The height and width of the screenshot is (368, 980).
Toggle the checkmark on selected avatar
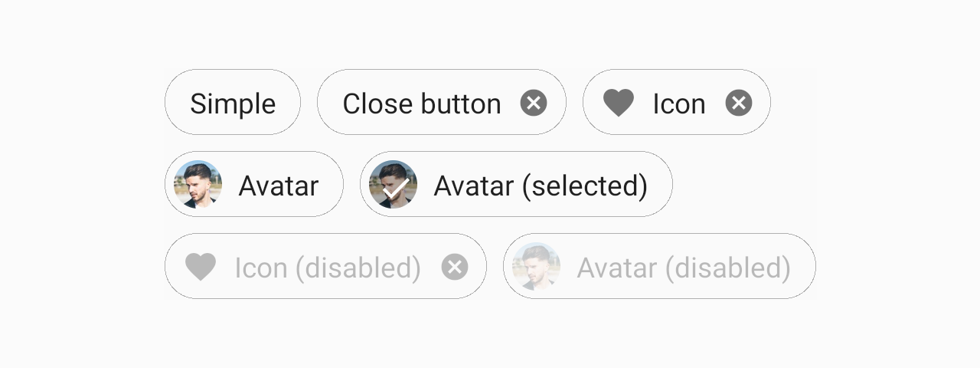coord(394,185)
